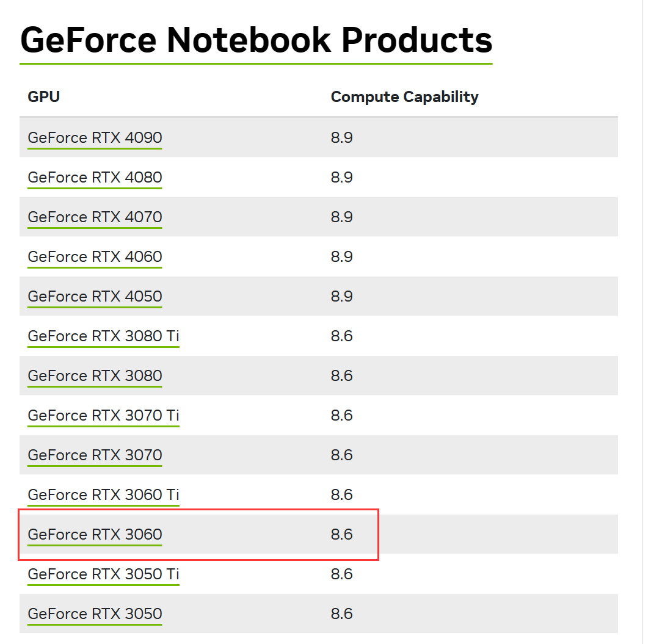651x644 pixels.
Task: Click the highlighted GeForce RTX 3060 link
Action: point(95,535)
